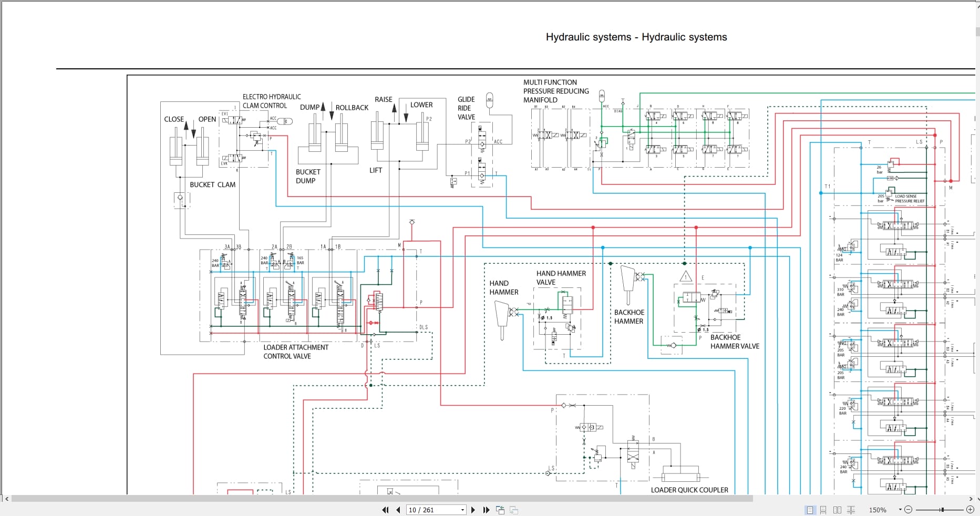This screenshot has width=980, height=516.
Task: Click the "MULTI FUNCTION PRESSURE REDUCING MANIFOLD" label
Action: [556, 91]
